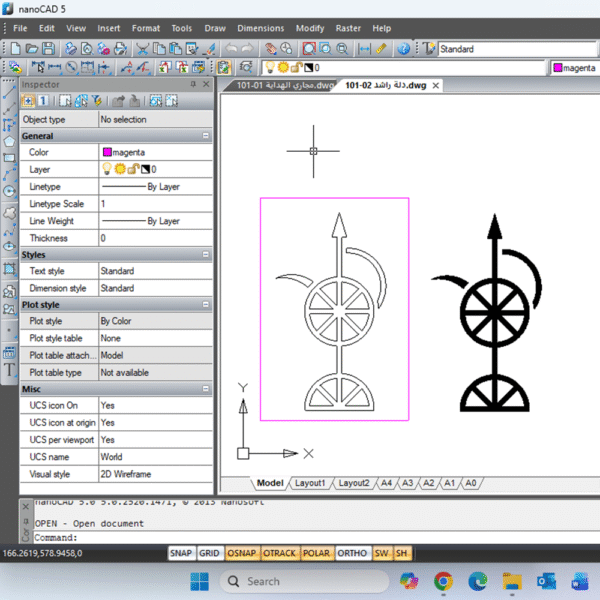
Task: Click the GRID button in status bar
Action: (209, 553)
